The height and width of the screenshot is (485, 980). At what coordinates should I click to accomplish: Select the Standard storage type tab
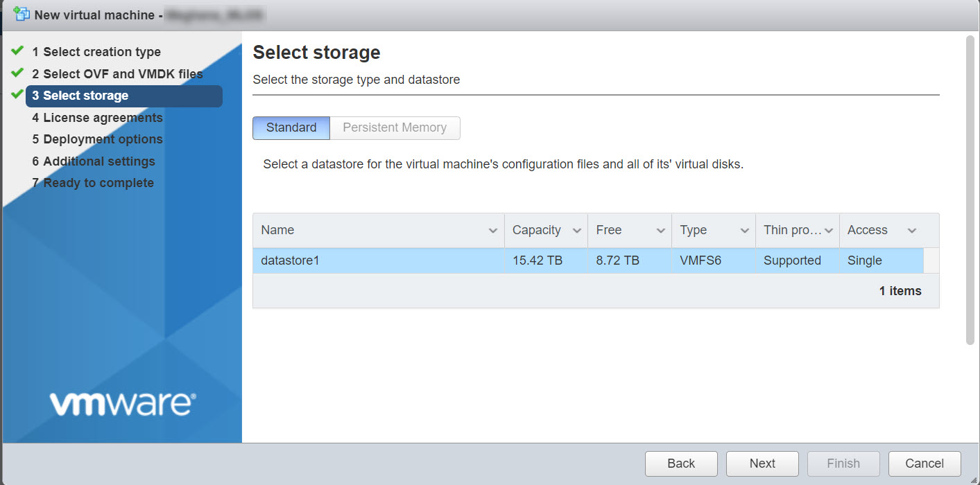(x=291, y=127)
